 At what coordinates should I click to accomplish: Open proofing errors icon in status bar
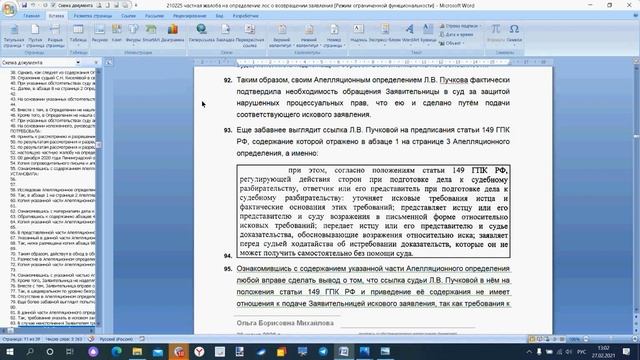click(91, 339)
